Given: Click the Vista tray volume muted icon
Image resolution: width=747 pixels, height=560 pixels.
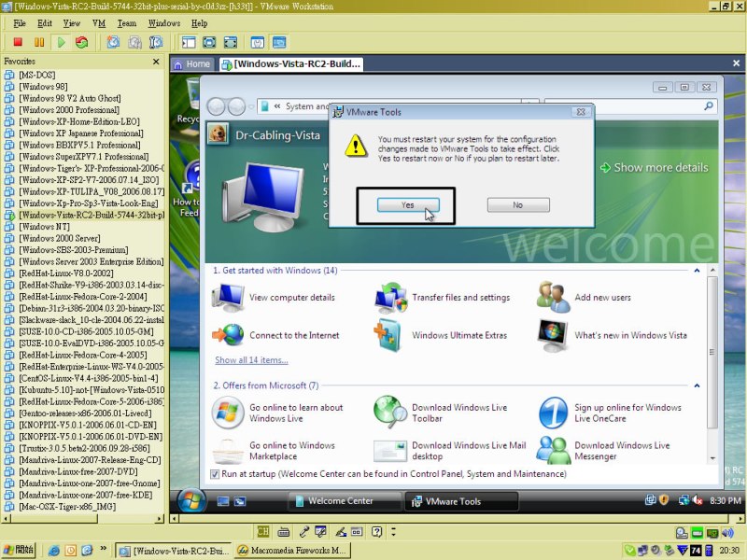Looking at the screenshot, I should pos(698,500).
